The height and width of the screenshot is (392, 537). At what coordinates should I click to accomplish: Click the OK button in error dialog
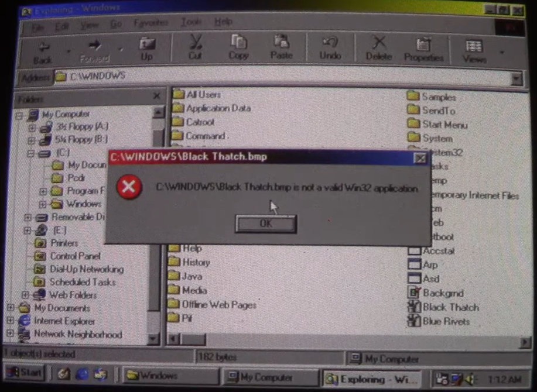[x=266, y=224]
